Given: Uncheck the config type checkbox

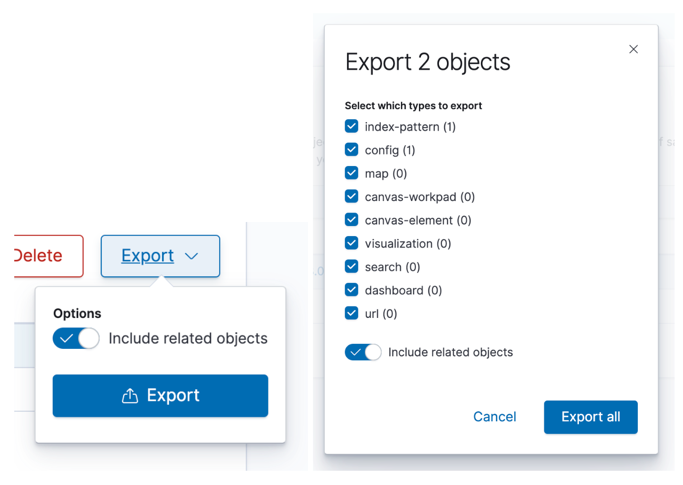Looking at the screenshot, I should pos(352,150).
